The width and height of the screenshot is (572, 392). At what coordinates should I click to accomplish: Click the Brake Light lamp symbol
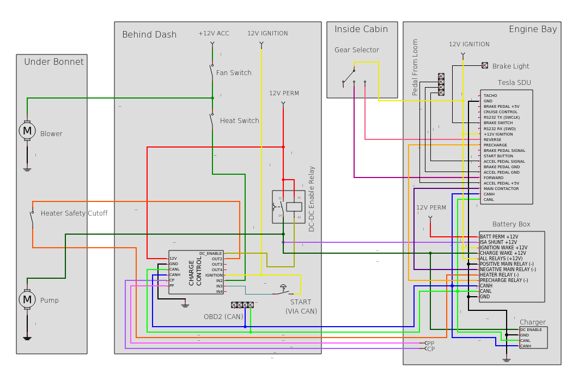coord(485,65)
